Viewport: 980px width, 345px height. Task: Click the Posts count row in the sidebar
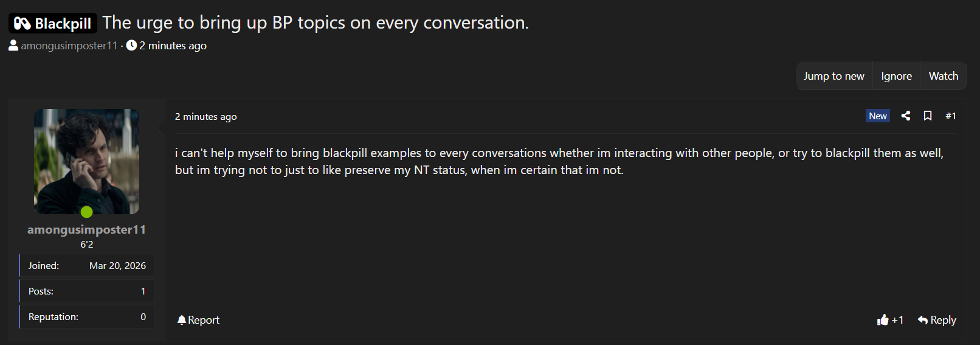click(x=86, y=291)
